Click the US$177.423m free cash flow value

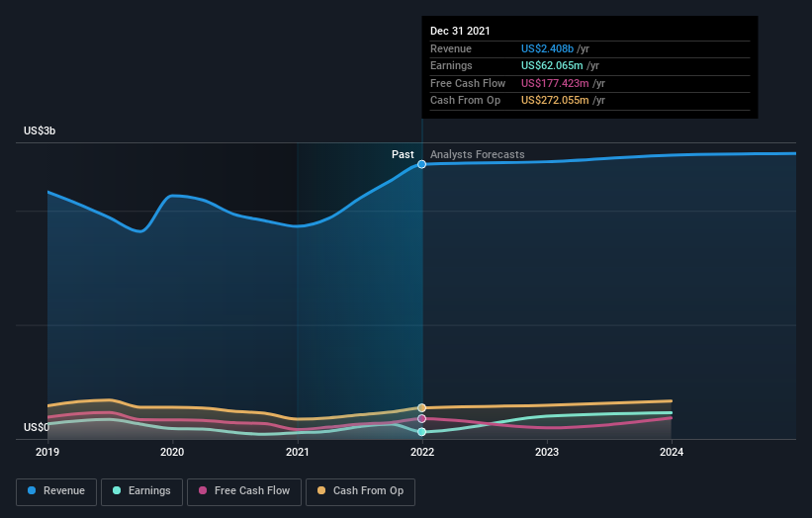tap(555, 83)
